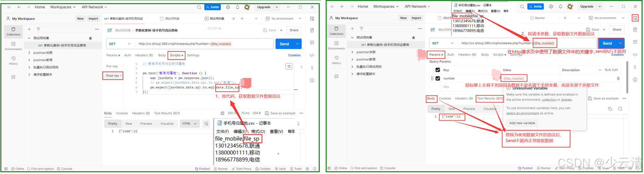Open code snippet icon in left window
The image size is (644, 174).
click(312, 55)
